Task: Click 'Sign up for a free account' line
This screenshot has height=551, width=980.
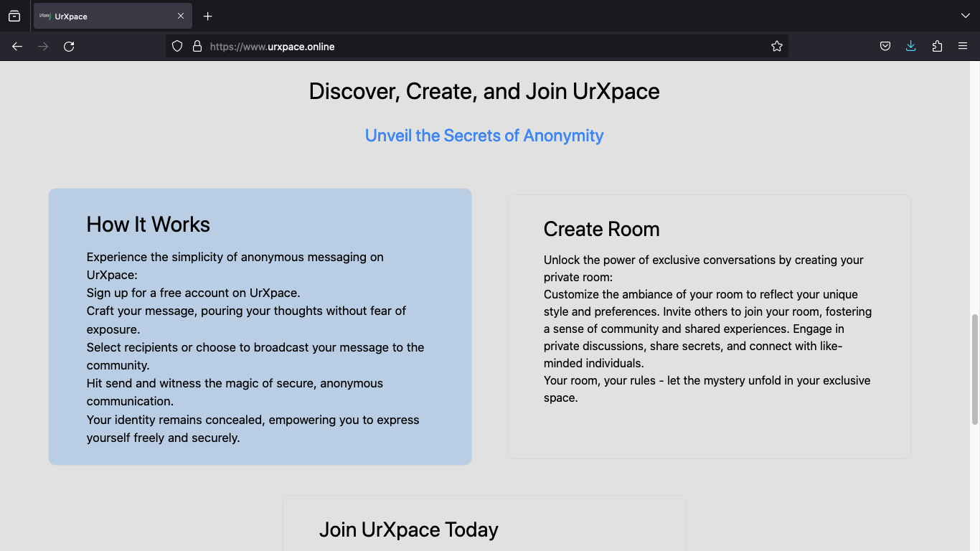Action: coord(194,293)
